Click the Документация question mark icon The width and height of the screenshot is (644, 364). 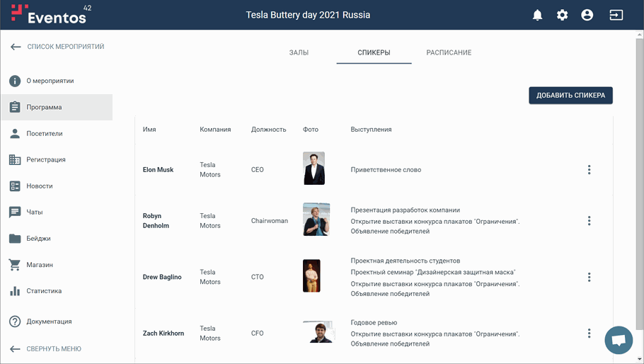pyautogui.click(x=15, y=322)
